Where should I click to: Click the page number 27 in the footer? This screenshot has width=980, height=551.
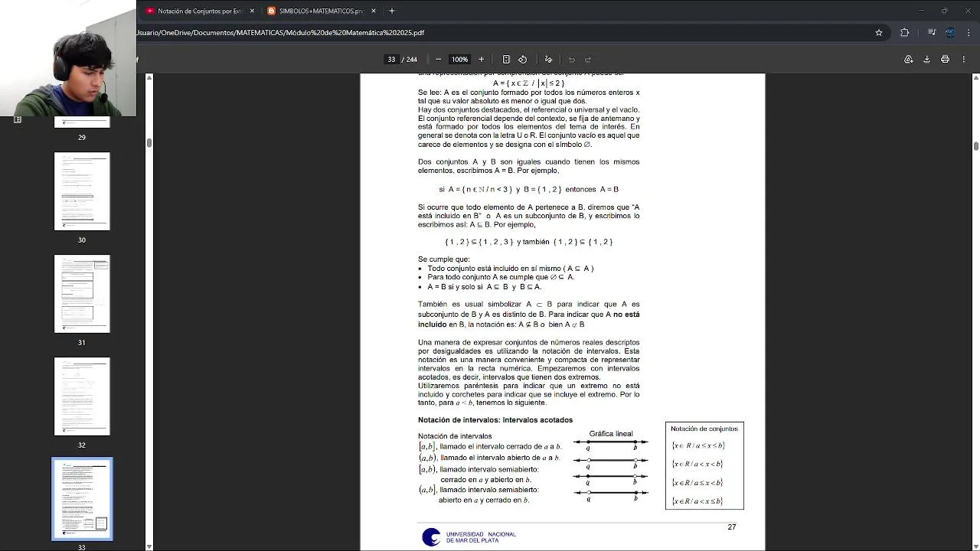point(731,527)
